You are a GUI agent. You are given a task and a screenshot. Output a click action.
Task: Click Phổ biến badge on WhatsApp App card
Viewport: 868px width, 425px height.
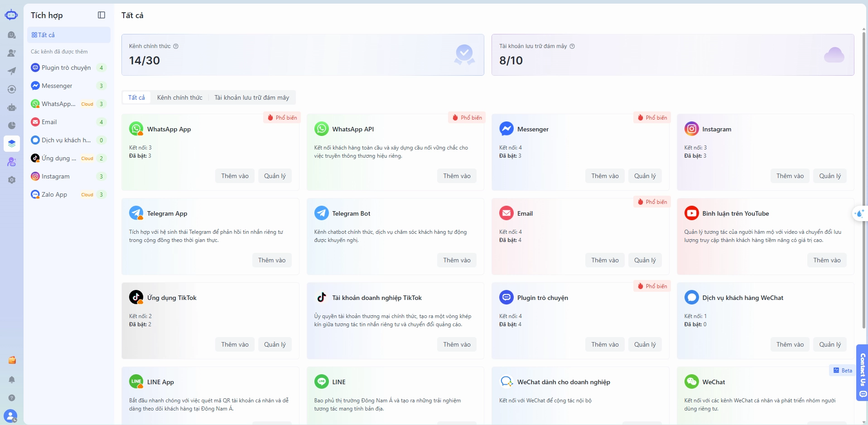click(282, 117)
